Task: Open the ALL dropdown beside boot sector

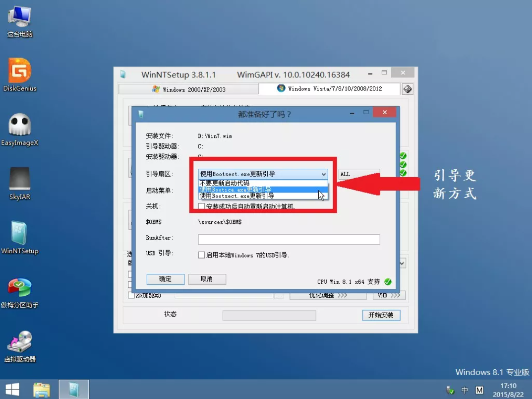Action: (359, 174)
